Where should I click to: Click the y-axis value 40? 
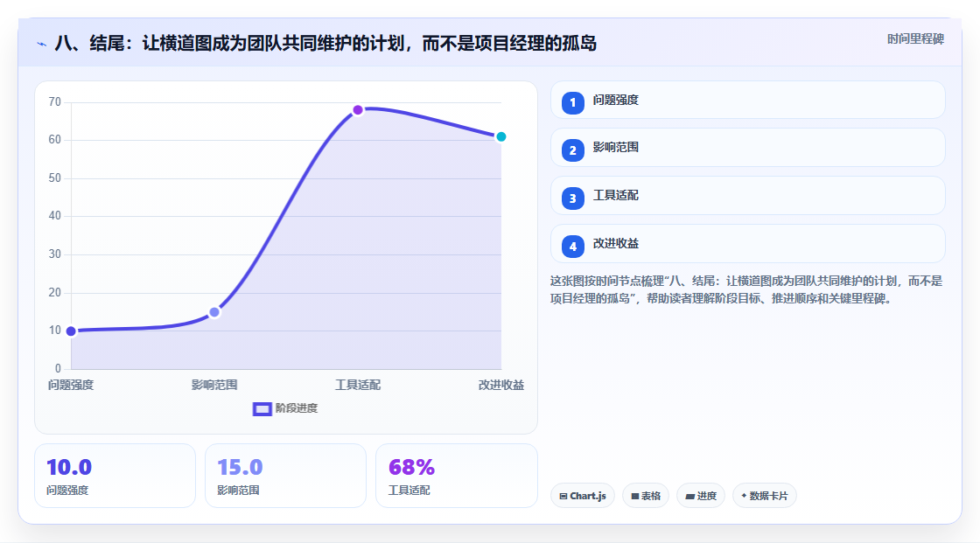coord(55,216)
